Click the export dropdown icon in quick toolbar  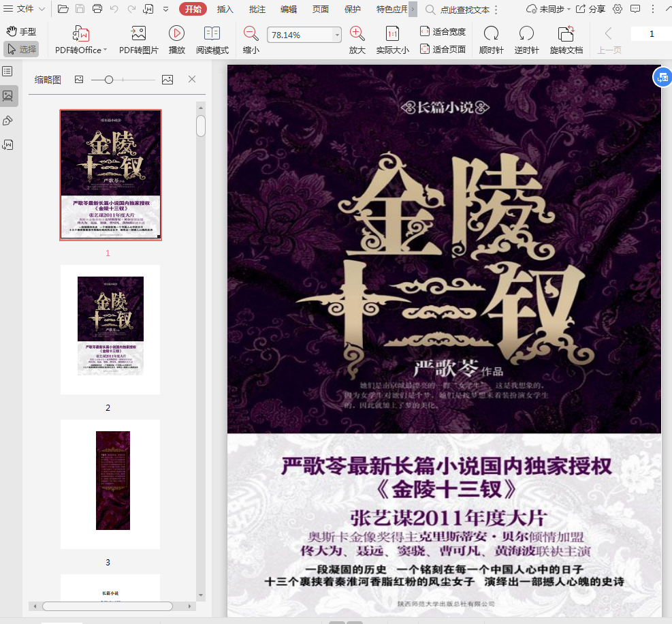pyautogui.click(x=148, y=9)
